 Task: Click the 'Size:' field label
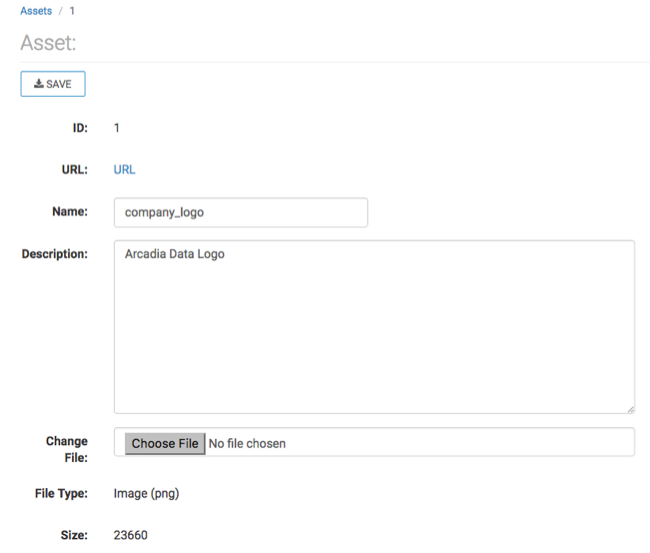[75, 535]
